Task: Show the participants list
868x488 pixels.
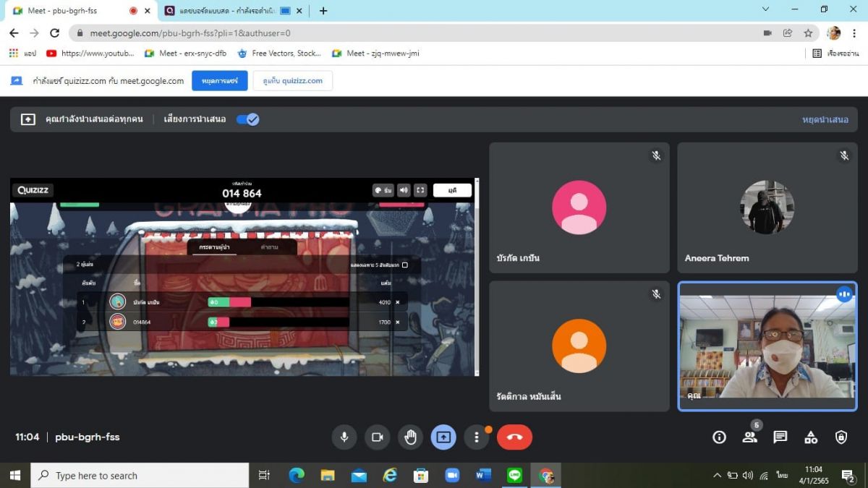Action: coord(749,437)
